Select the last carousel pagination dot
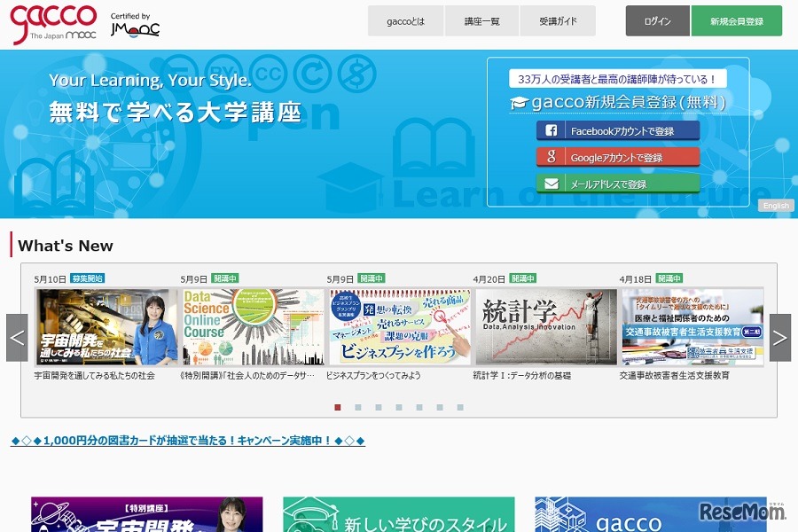Viewport: 798px width, 532px height. pyautogui.click(x=459, y=408)
